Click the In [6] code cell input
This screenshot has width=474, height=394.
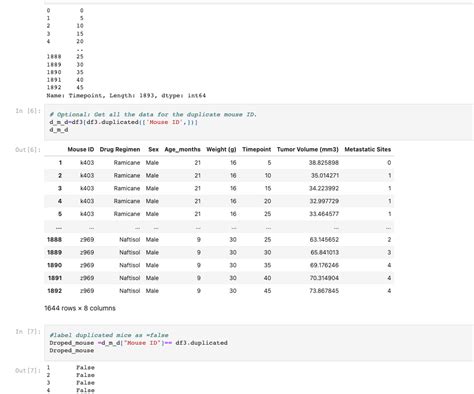[x=259, y=122]
